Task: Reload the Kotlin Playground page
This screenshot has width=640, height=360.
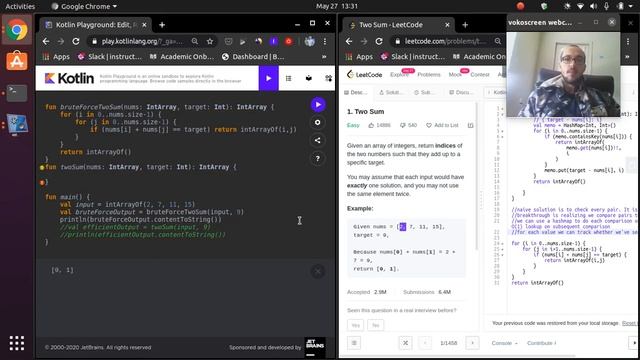Action: [76, 41]
